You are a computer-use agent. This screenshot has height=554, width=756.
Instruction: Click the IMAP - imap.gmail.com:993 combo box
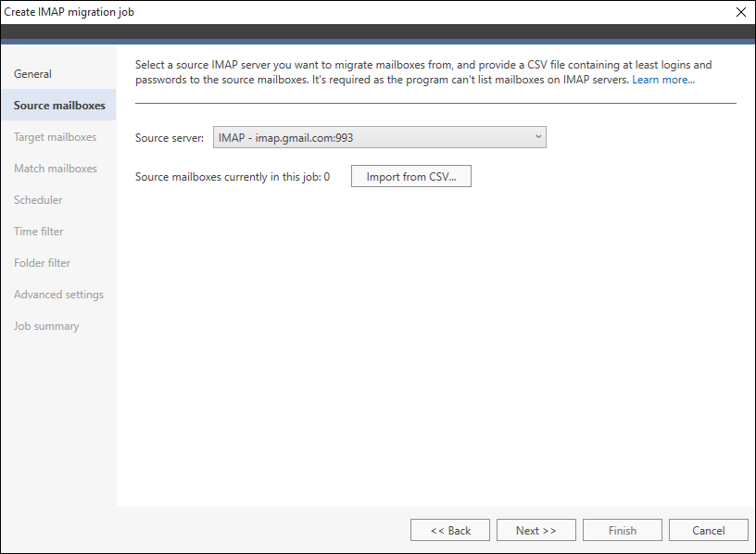(380, 137)
